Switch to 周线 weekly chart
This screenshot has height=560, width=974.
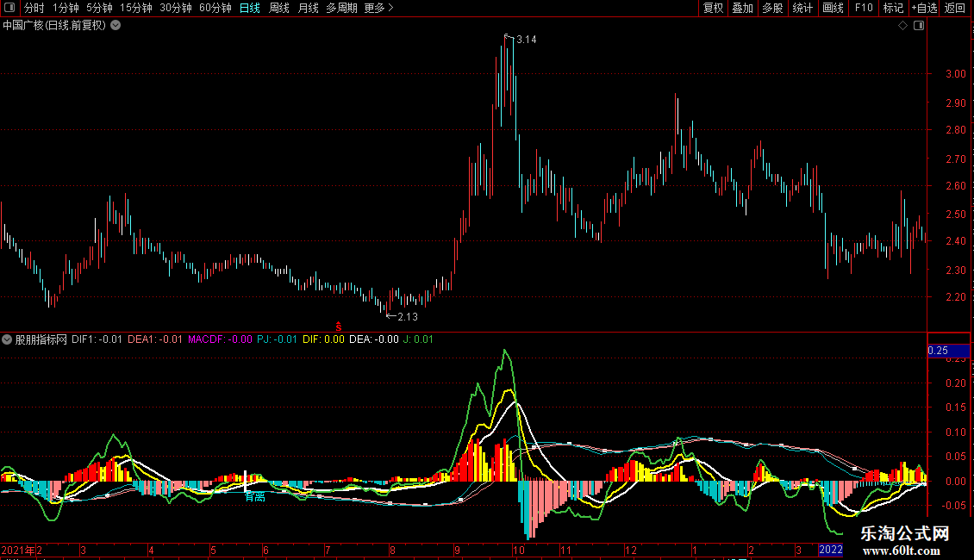[279, 8]
